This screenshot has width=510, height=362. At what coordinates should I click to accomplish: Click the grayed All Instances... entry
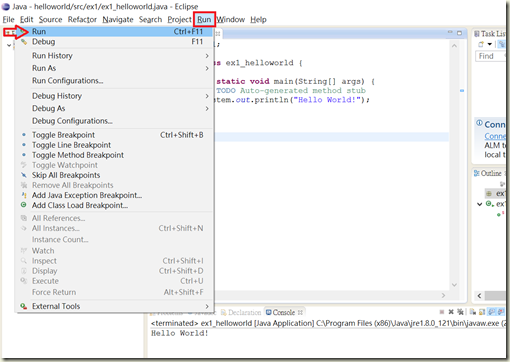(114, 228)
